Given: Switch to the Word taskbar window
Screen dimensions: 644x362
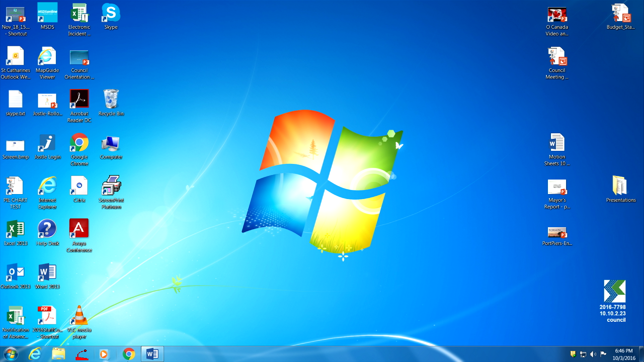Looking at the screenshot, I should tap(152, 354).
